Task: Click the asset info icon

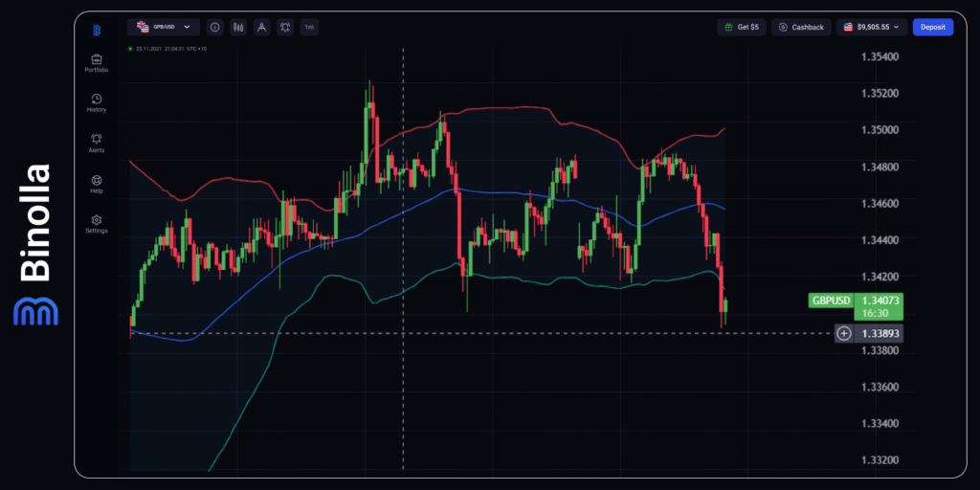Action: (x=213, y=28)
